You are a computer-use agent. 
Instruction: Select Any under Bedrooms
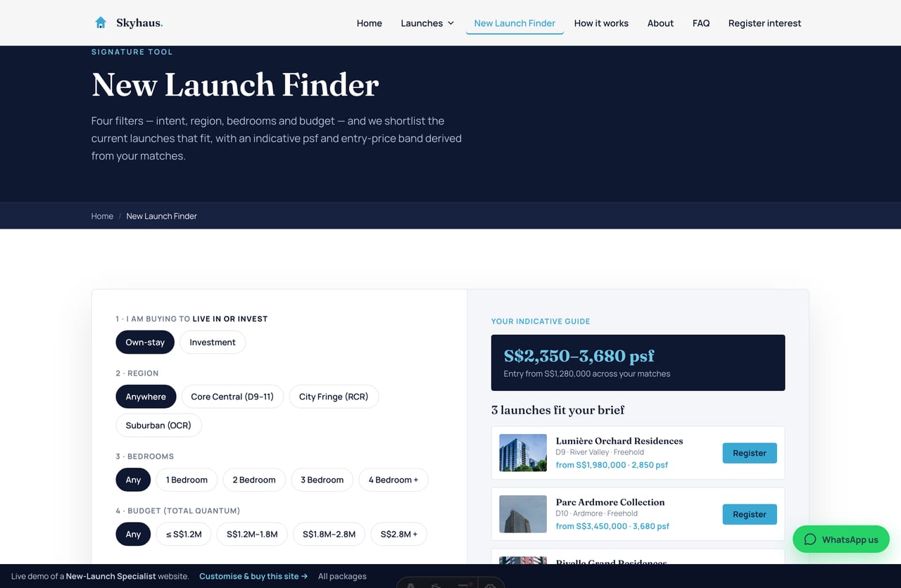pyautogui.click(x=133, y=480)
